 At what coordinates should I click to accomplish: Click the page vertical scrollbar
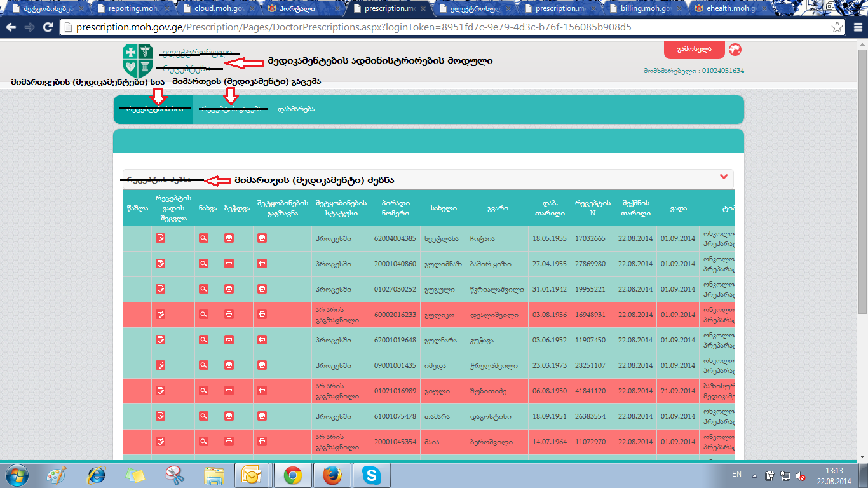coord(862,191)
